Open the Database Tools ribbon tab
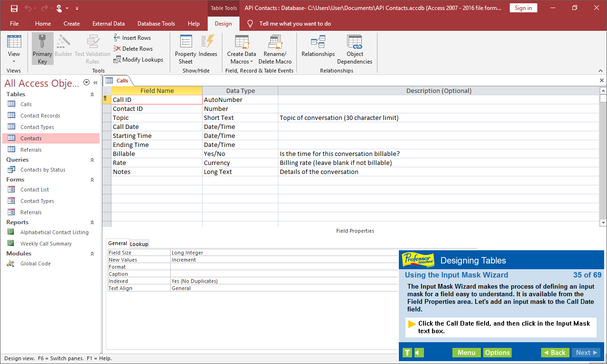 point(156,23)
